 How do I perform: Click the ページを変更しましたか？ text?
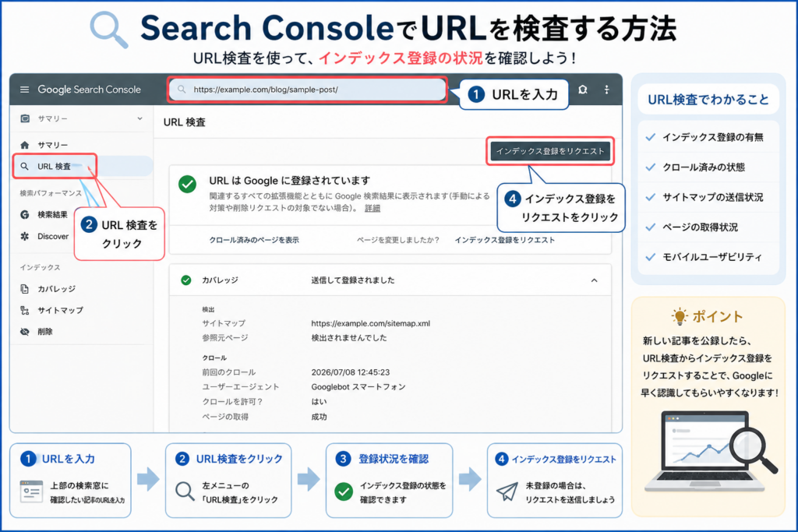coord(397,240)
